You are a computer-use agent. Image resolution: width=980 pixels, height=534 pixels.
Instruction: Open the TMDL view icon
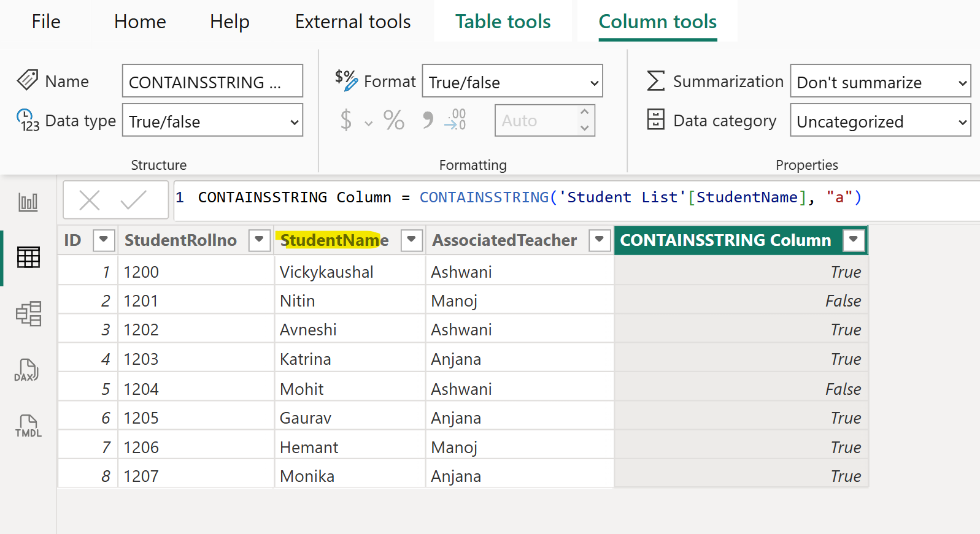(28, 425)
